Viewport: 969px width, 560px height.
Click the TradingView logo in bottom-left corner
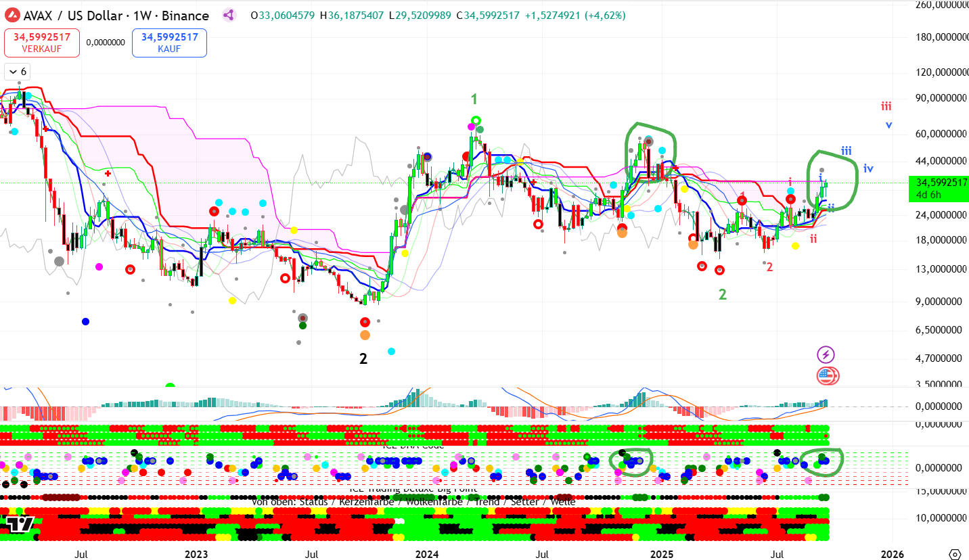(x=20, y=523)
